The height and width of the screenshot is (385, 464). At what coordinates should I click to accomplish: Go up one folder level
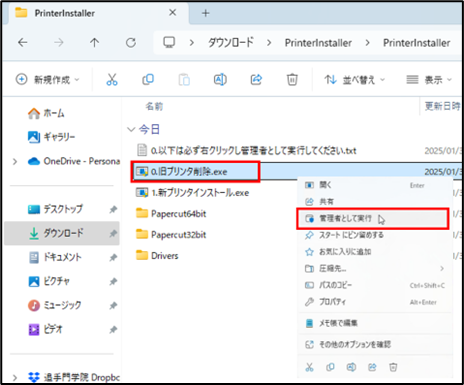click(95, 42)
